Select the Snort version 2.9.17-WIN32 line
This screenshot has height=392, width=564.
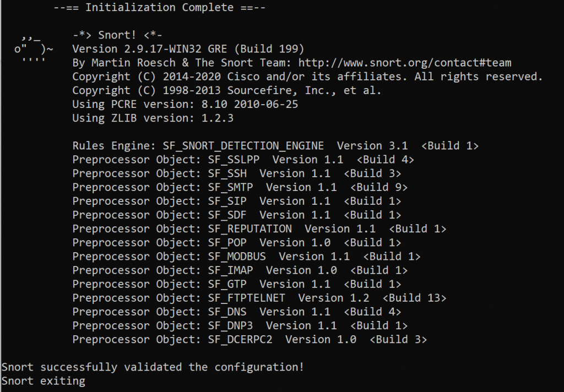tap(188, 49)
